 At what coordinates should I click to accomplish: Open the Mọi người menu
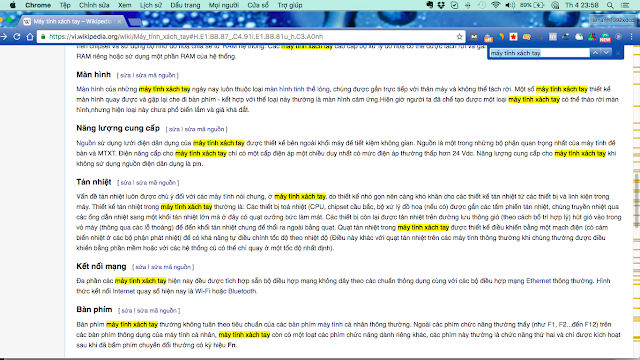[224, 5]
